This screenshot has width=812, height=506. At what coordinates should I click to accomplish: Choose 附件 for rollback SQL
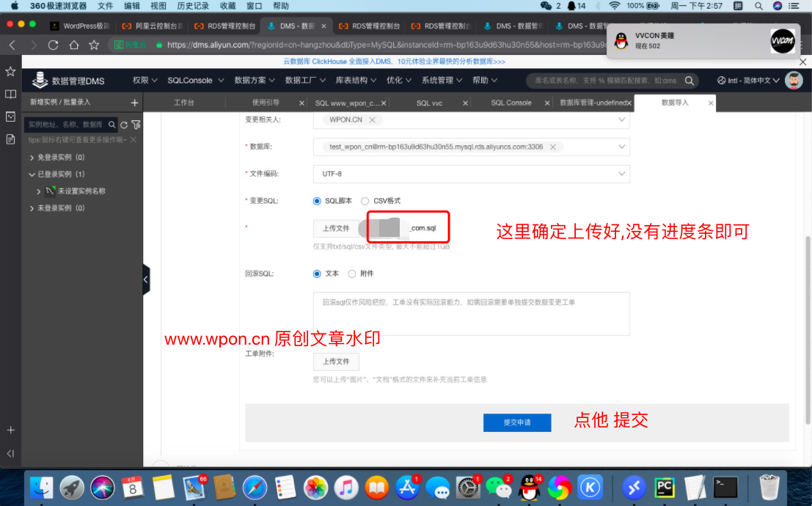coord(352,274)
